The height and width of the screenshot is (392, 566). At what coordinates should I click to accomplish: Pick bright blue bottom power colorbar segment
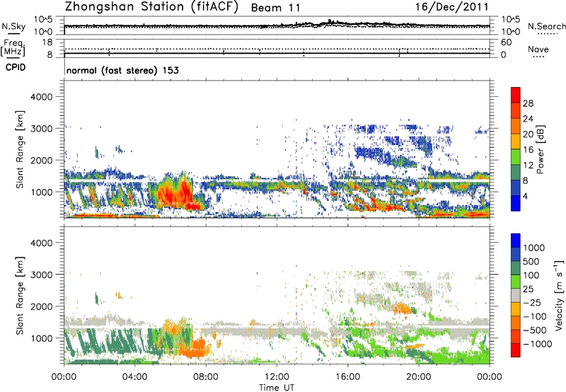point(516,204)
